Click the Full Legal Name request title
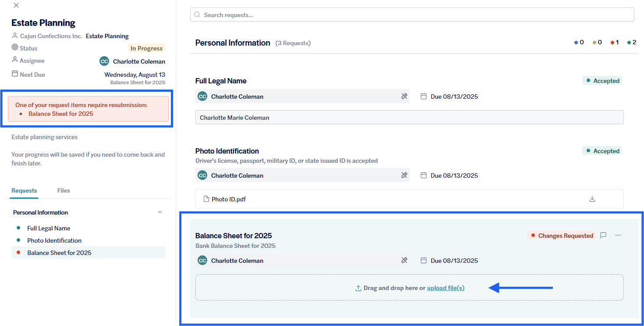Screen dimensions: 644x326 221,81
